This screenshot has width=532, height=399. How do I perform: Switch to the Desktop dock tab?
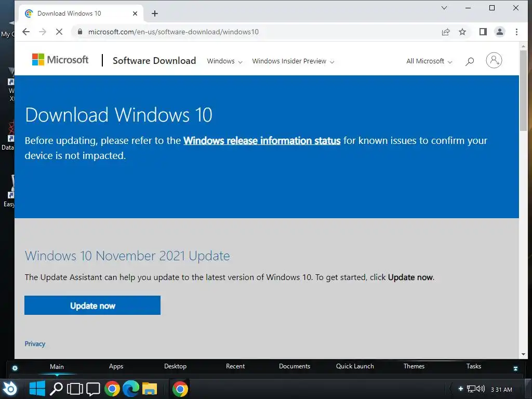coord(176,366)
